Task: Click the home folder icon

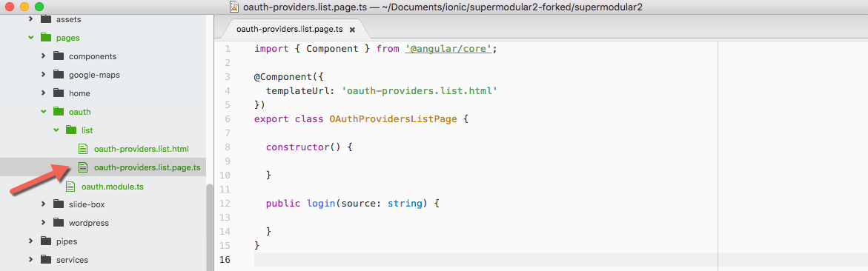Action: [x=59, y=93]
